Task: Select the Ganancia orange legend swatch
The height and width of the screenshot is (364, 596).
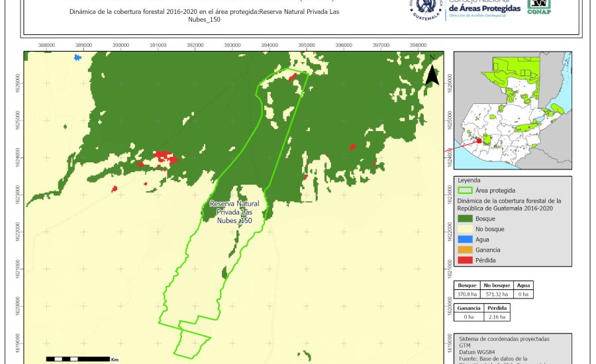Action: coord(465,250)
